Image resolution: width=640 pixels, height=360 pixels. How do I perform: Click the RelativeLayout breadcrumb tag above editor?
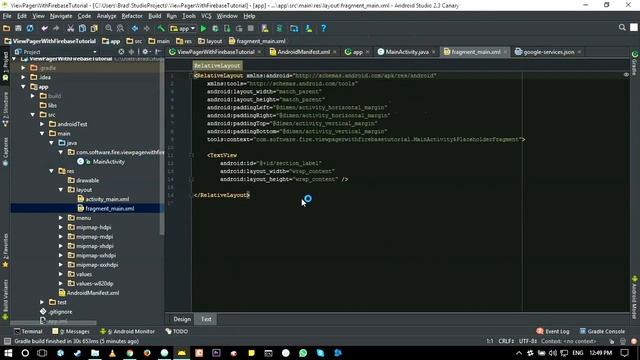(x=217, y=66)
